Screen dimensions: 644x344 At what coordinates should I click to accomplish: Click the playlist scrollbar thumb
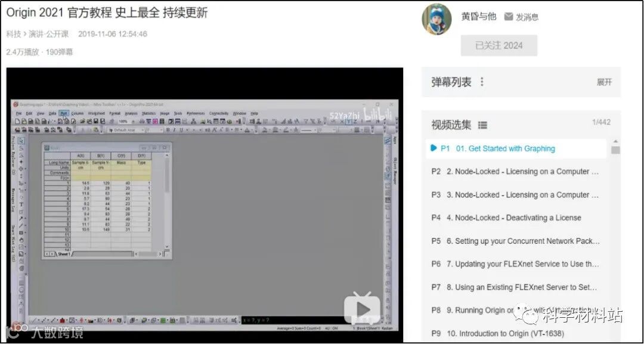tap(615, 150)
